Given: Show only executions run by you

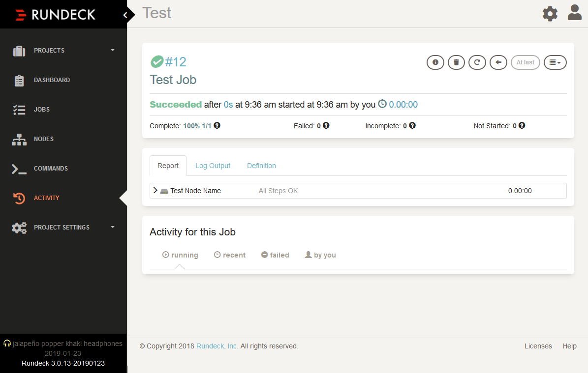Looking at the screenshot, I should point(320,255).
